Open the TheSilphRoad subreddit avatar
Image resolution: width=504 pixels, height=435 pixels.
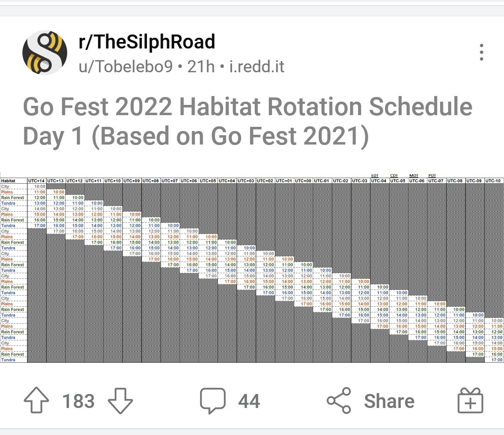click(45, 53)
